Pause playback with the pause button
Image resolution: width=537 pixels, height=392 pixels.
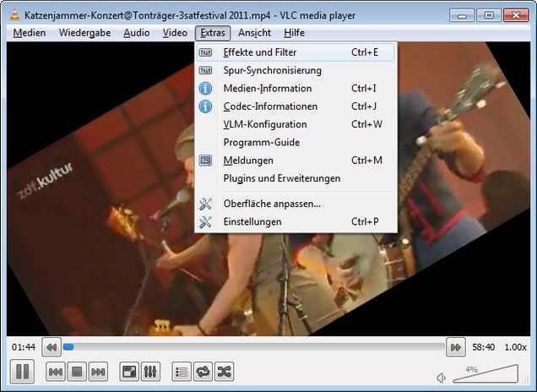(22, 372)
